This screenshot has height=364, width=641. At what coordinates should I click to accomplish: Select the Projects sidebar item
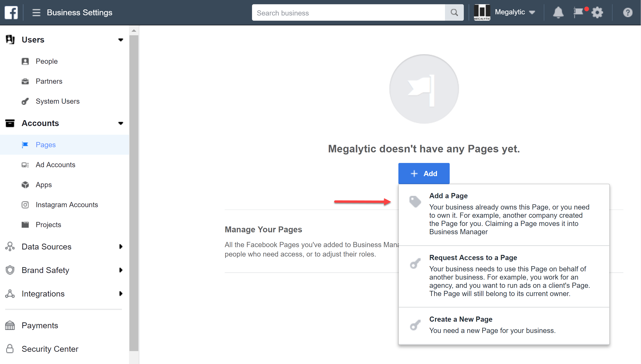coord(48,225)
